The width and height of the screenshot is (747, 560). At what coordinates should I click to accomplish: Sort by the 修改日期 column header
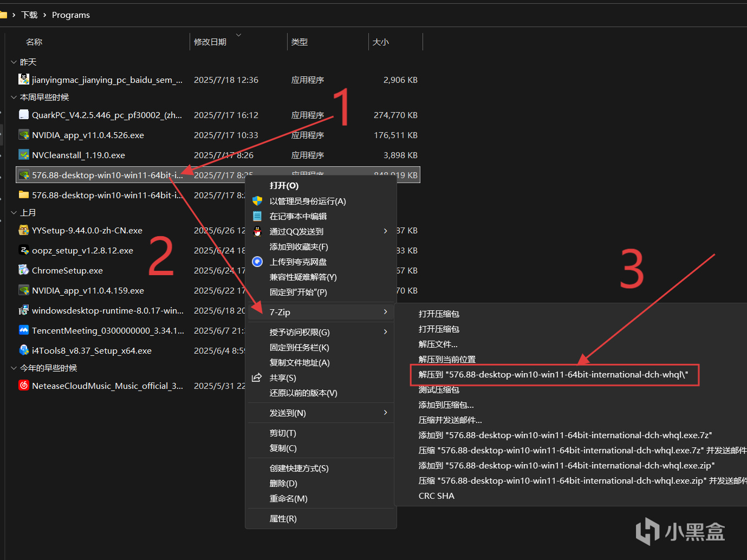click(210, 42)
